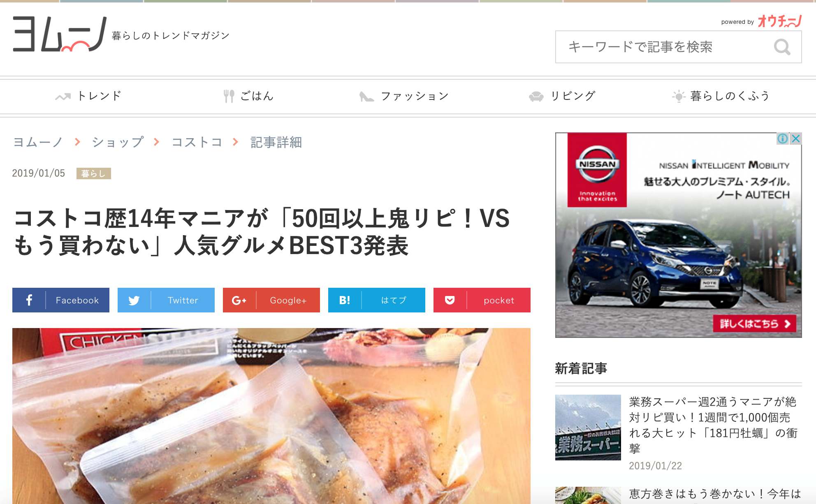Save article to pocket icon
The height and width of the screenshot is (504, 816).
450,300
